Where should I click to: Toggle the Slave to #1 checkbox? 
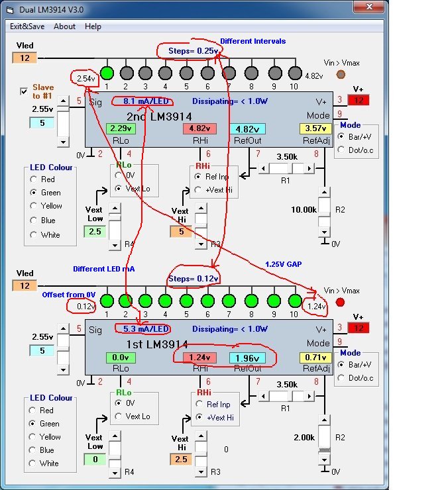tap(24, 91)
